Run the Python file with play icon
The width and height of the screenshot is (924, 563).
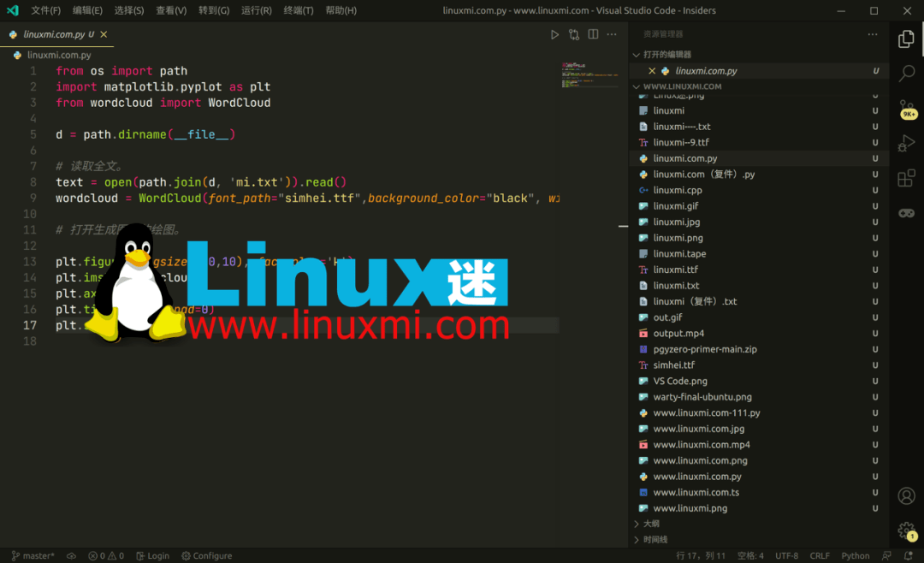pyautogui.click(x=554, y=34)
